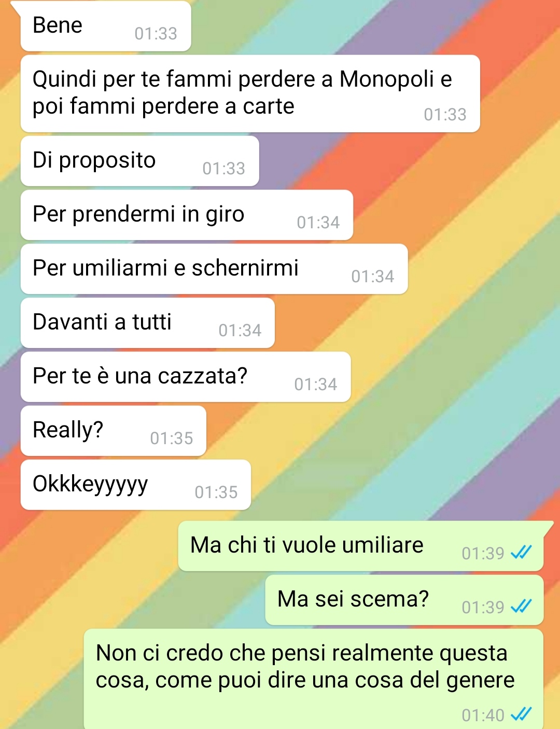The image size is (560, 729).
Task: Tap the "Non ci credo che pensi" message
Action: pyautogui.click(x=314, y=679)
